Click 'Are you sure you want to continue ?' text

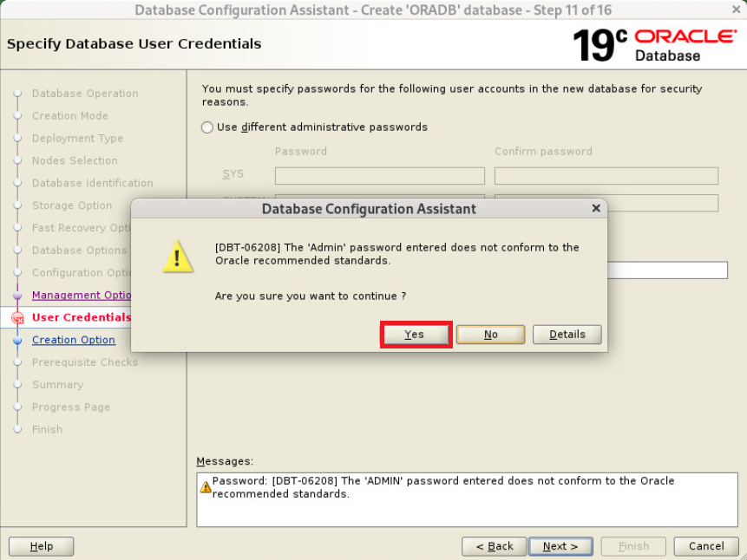[310, 296]
